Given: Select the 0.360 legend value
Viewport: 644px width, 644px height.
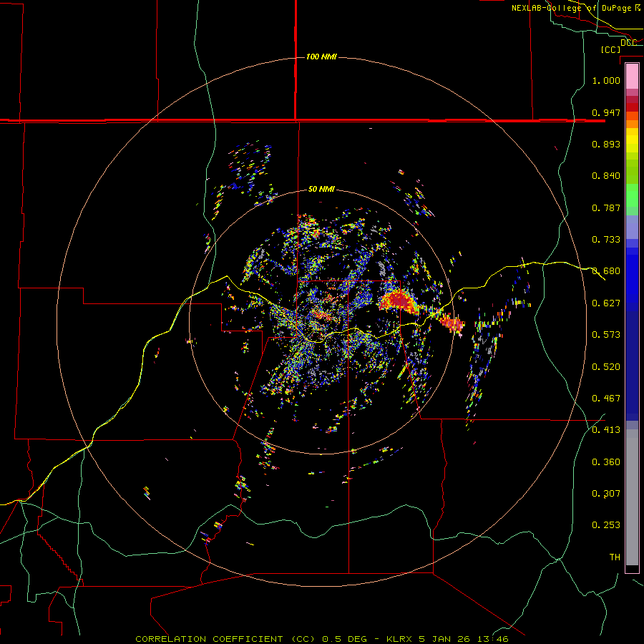Looking at the screenshot, I should [x=606, y=462].
